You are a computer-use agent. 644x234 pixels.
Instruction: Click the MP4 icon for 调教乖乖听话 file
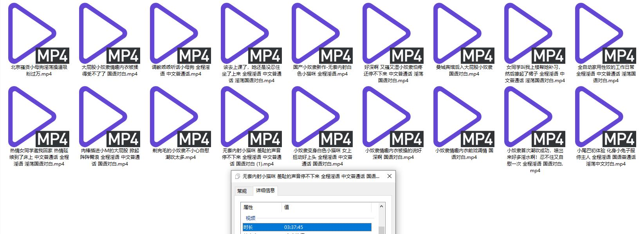click(180, 33)
